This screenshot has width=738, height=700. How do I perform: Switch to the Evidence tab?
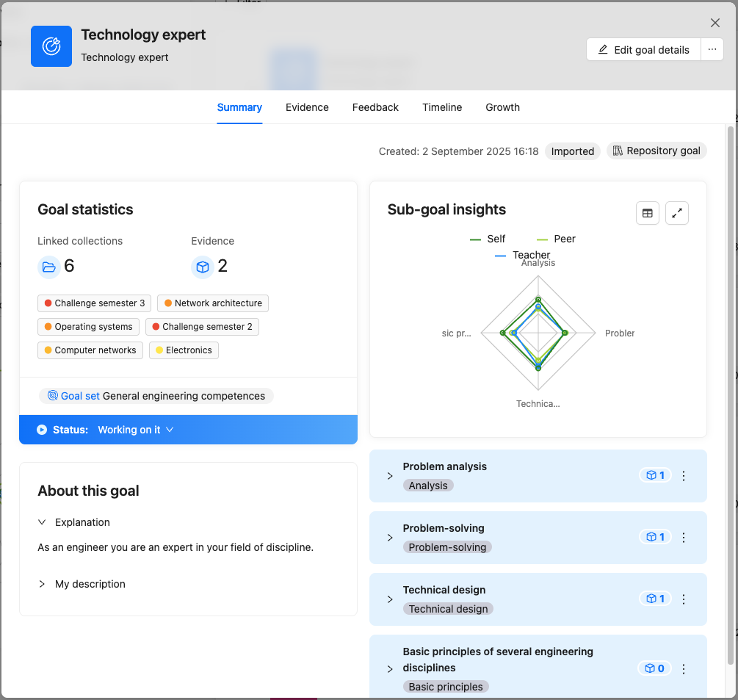(307, 107)
